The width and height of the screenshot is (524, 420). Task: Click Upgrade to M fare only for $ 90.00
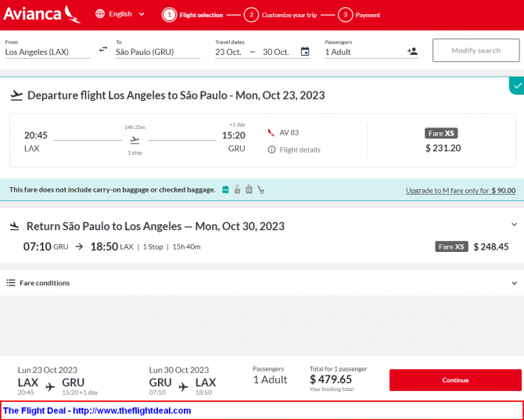461,191
